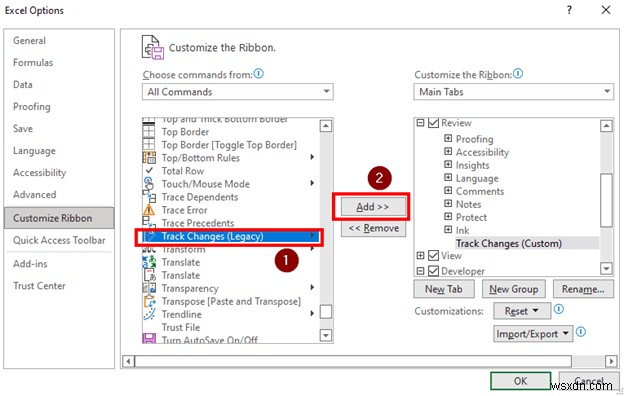Expand the Proofing group
Image resolution: width=624 pixels, height=396 pixels.
pos(448,138)
